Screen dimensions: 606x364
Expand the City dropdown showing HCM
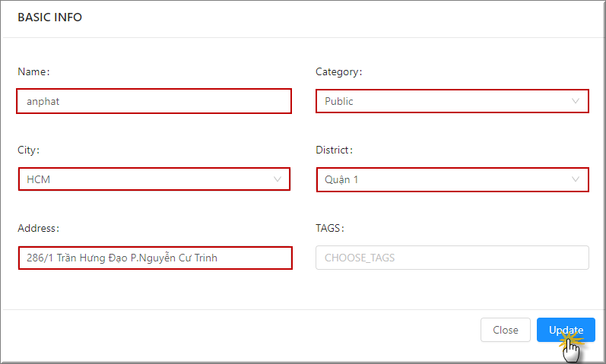154,179
